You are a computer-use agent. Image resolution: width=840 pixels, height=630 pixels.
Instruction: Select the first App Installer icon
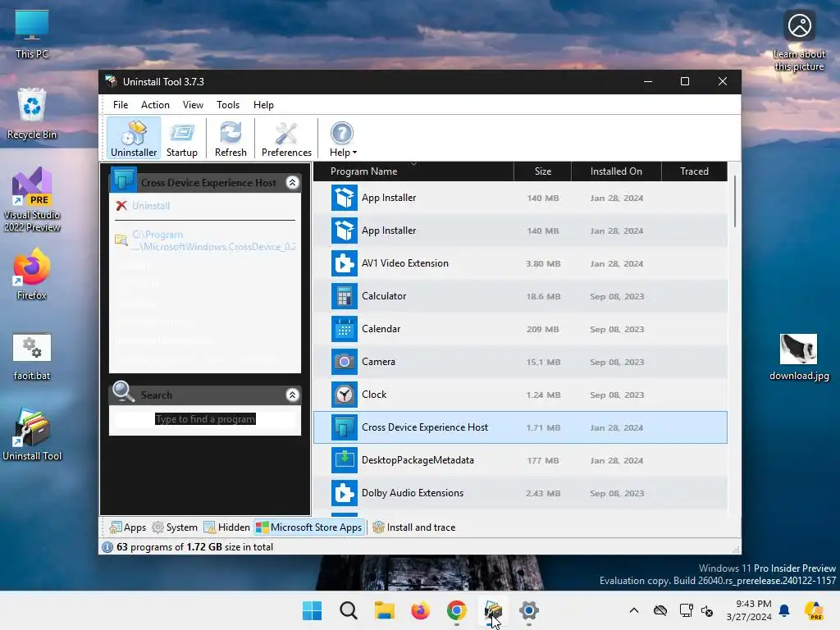tap(344, 198)
